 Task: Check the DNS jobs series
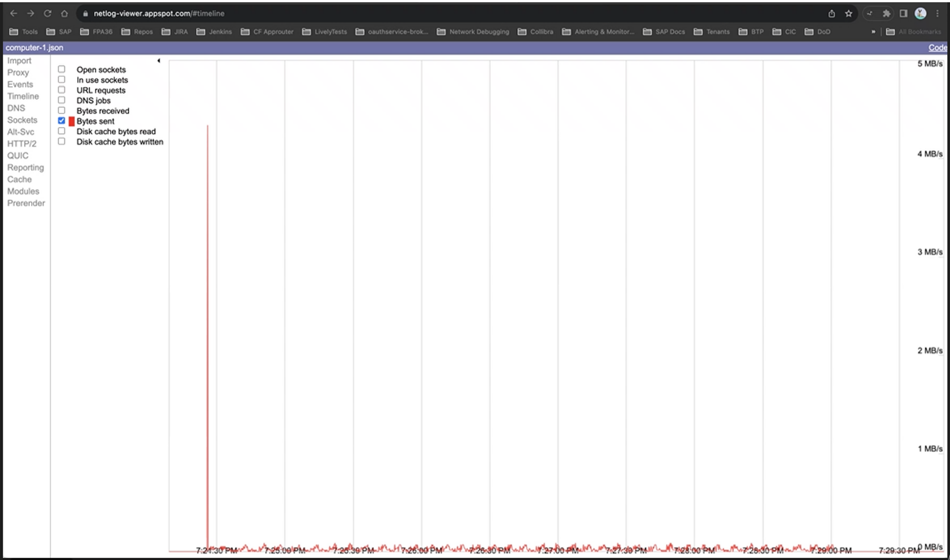[x=62, y=100]
